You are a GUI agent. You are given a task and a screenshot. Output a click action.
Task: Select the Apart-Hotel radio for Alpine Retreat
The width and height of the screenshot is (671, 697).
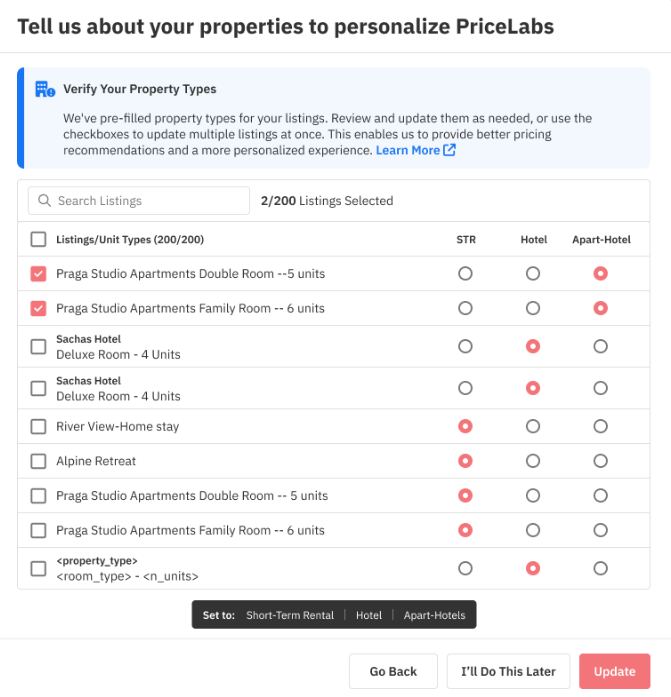click(600, 461)
